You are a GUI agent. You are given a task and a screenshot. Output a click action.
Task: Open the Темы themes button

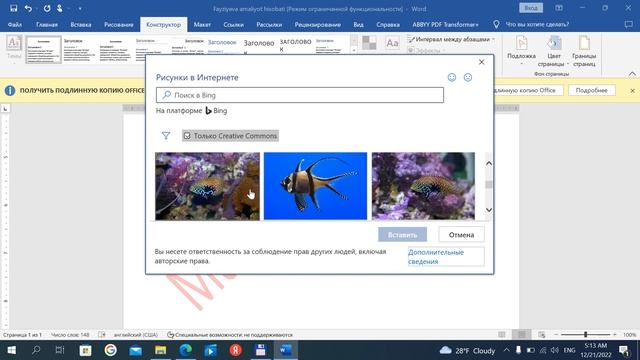click(x=14, y=48)
